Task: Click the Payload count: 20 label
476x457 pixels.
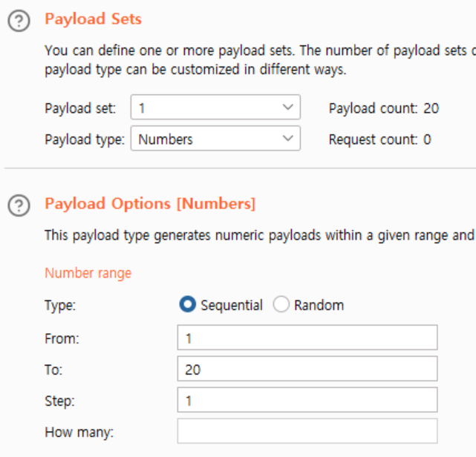Action: tap(383, 108)
